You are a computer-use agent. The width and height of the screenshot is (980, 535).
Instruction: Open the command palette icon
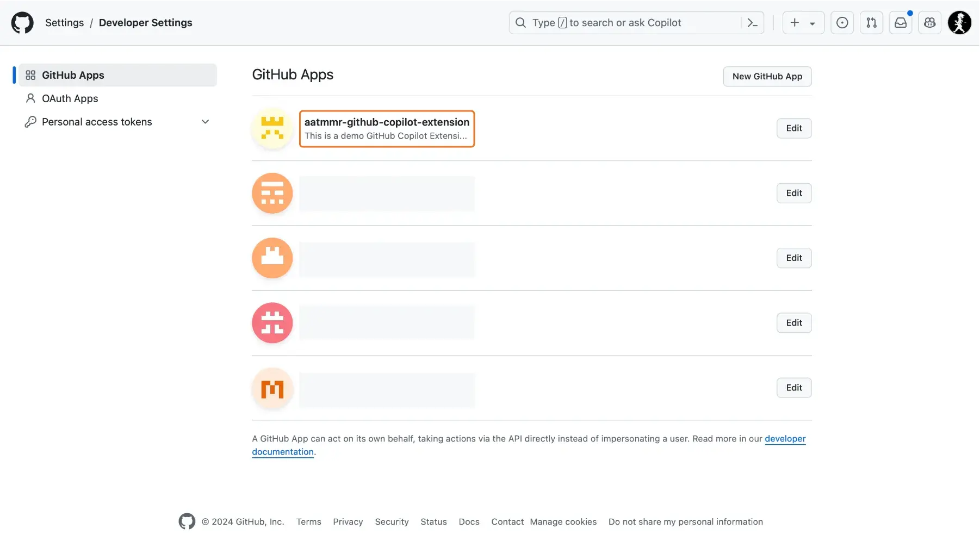(x=752, y=23)
